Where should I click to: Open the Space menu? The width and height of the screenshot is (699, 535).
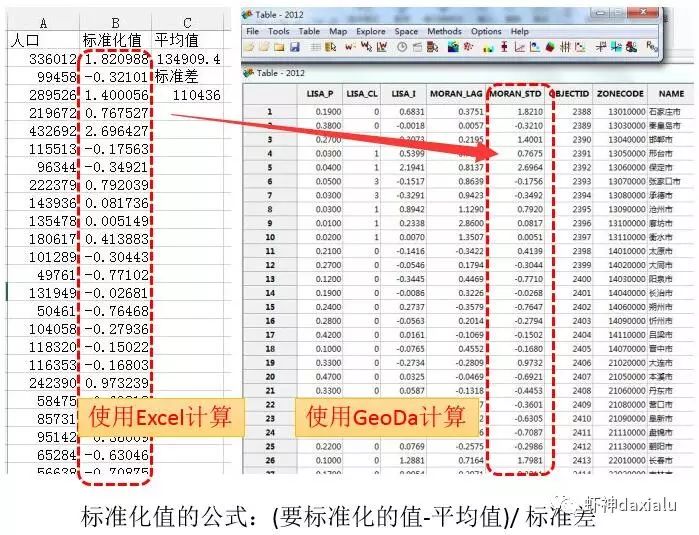(406, 31)
